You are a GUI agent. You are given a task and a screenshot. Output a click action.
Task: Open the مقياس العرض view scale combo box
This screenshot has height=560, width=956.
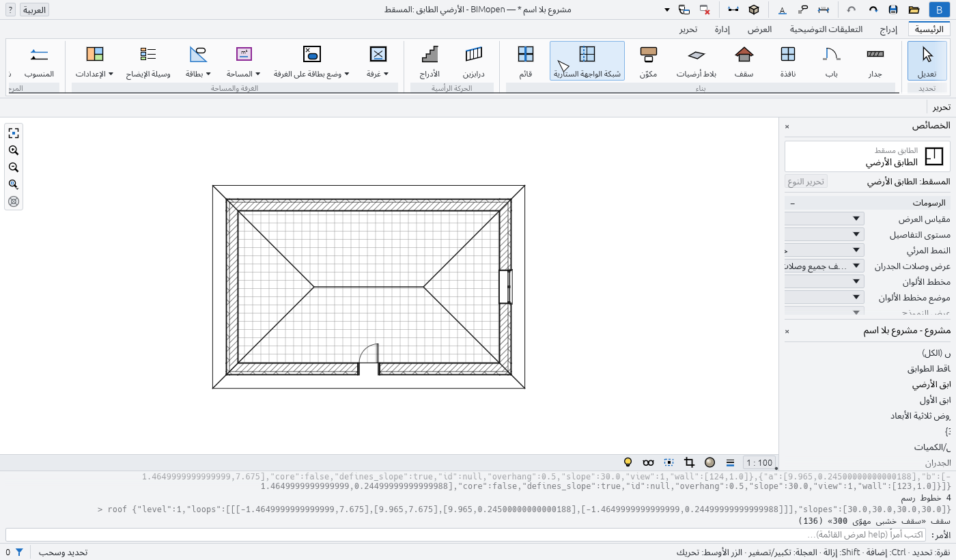tap(824, 219)
